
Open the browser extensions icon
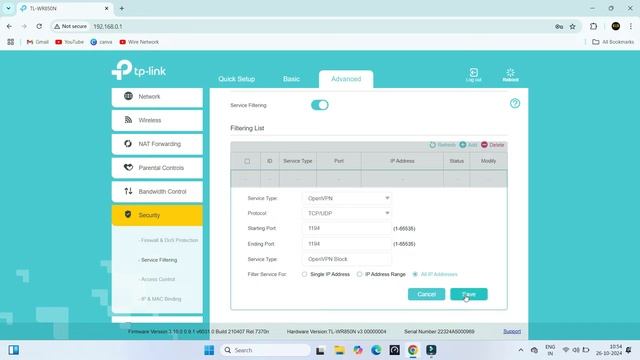(593, 26)
